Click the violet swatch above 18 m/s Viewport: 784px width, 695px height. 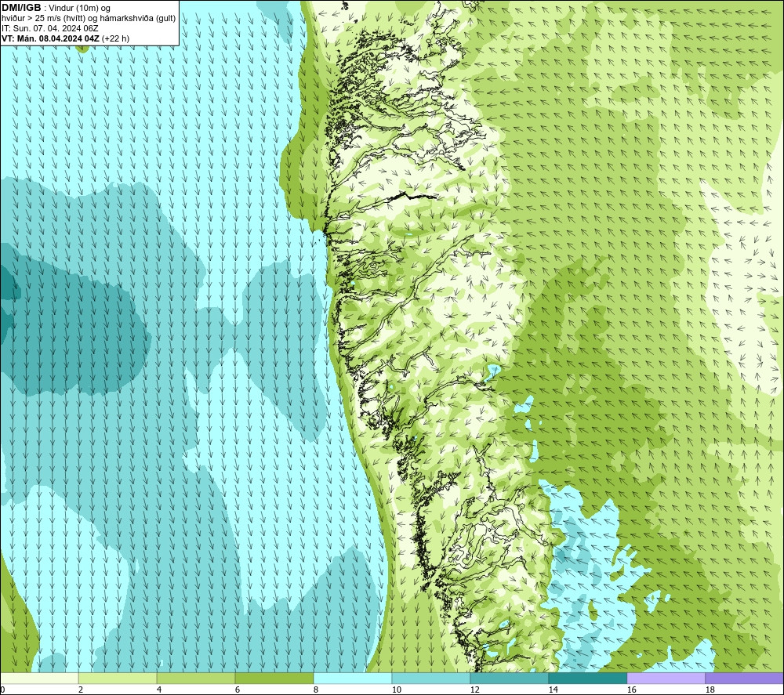(x=745, y=678)
